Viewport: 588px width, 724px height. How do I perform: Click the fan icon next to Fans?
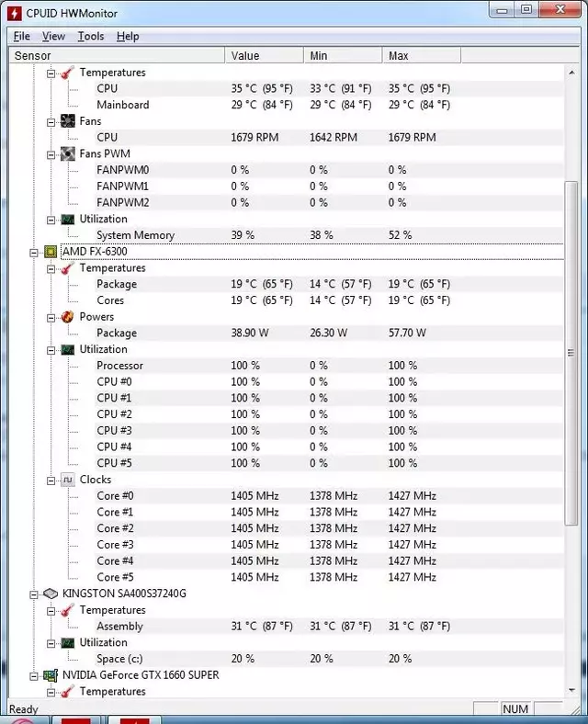click(68, 121)
